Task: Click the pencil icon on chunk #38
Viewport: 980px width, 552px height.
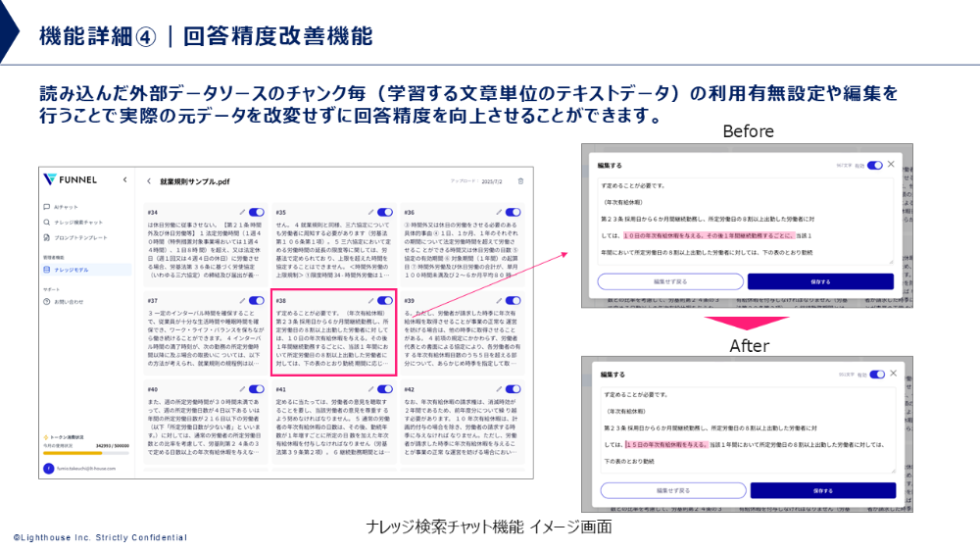Action: click(x=369, y=300)
